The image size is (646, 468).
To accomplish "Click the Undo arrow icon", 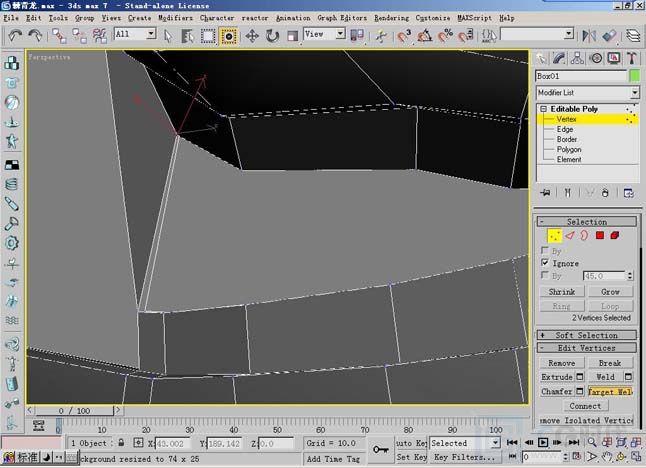I will 15,35.
